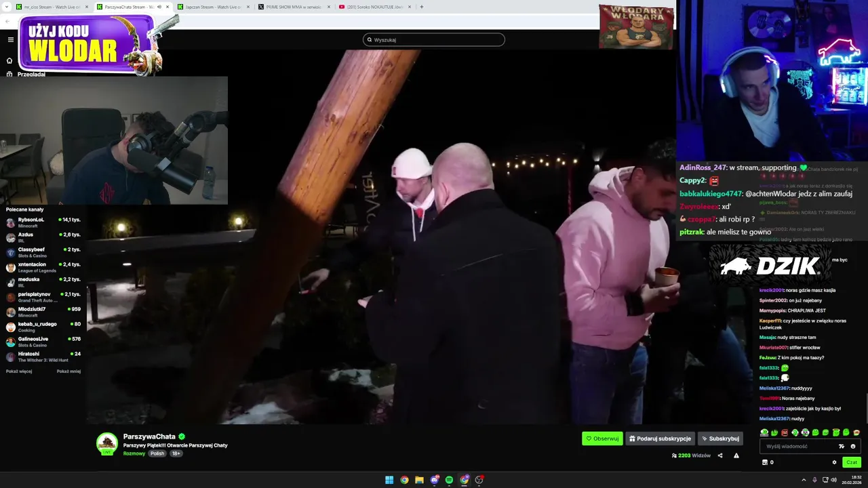Click username FeJzuu in chat
The width and height of the screenshot is (868, 488).
point(768,357)
